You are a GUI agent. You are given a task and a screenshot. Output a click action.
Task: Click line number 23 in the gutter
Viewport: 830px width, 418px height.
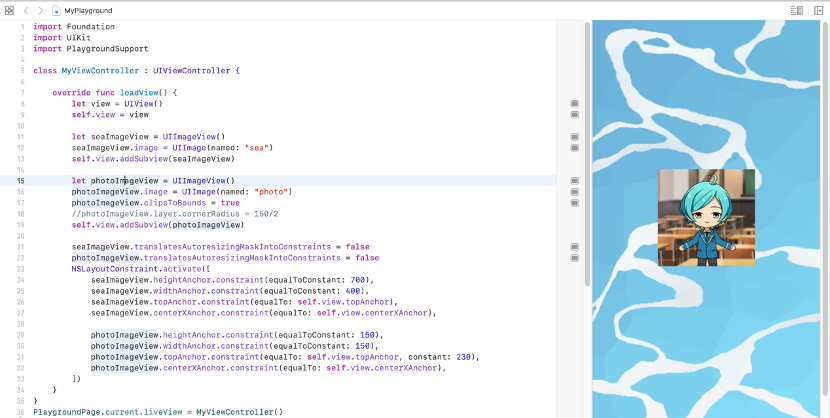coord(21,269)
